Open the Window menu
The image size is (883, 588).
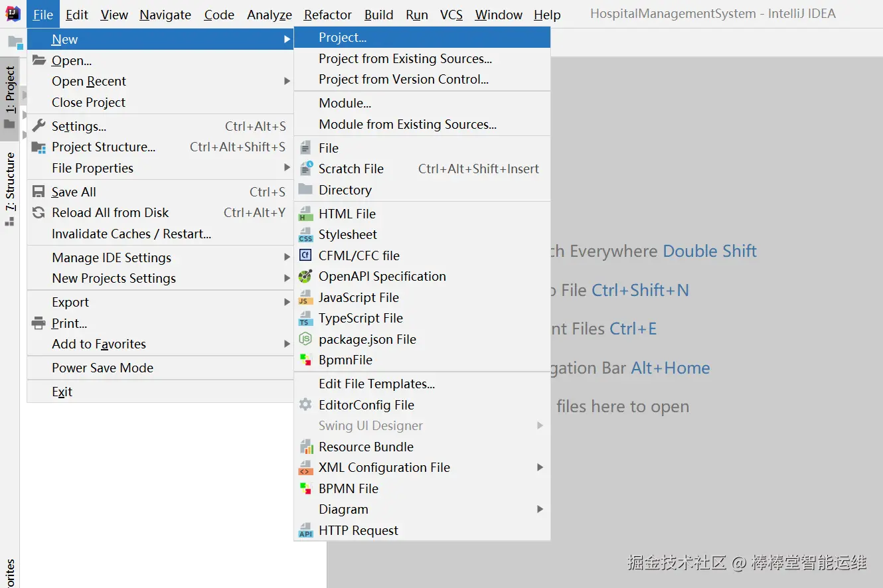(499, 15)
